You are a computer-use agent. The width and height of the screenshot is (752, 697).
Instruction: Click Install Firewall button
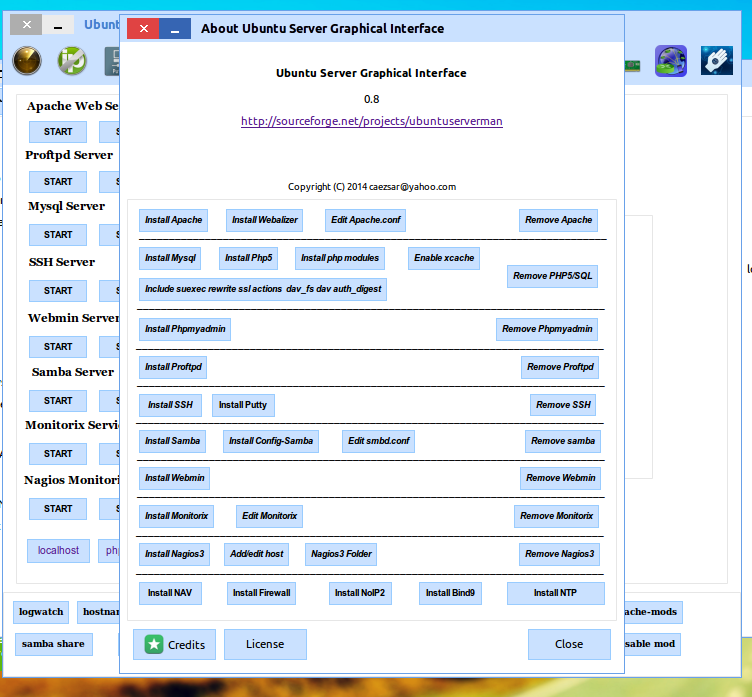pyautogui.click(x=261, y=593)
